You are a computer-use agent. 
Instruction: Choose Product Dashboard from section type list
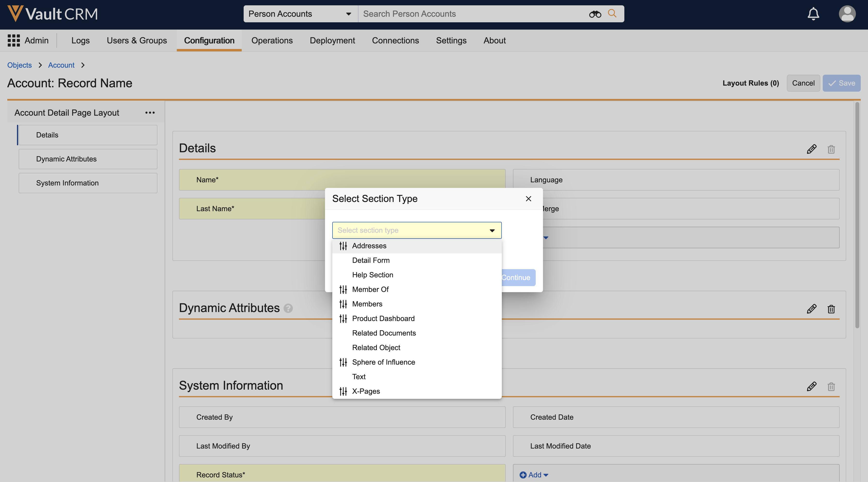point(383,318)
